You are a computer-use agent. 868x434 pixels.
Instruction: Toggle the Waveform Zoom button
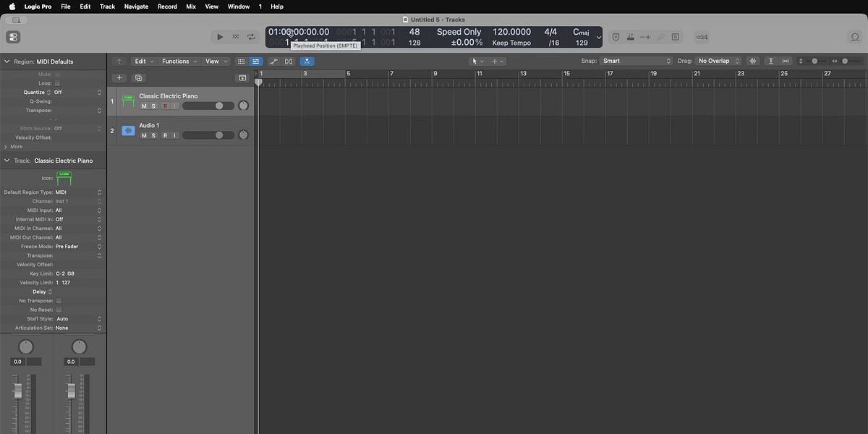tap(754, 61)
